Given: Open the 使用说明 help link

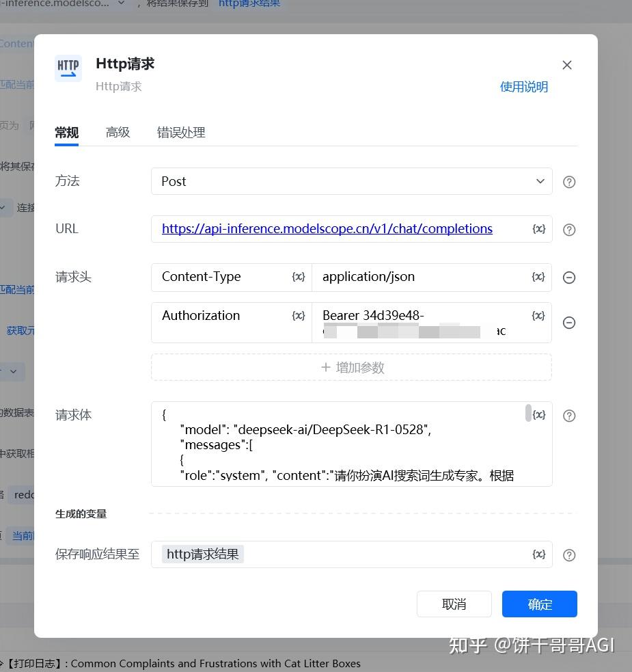Looking at the screenshot, I should click(x=523, y=87).
